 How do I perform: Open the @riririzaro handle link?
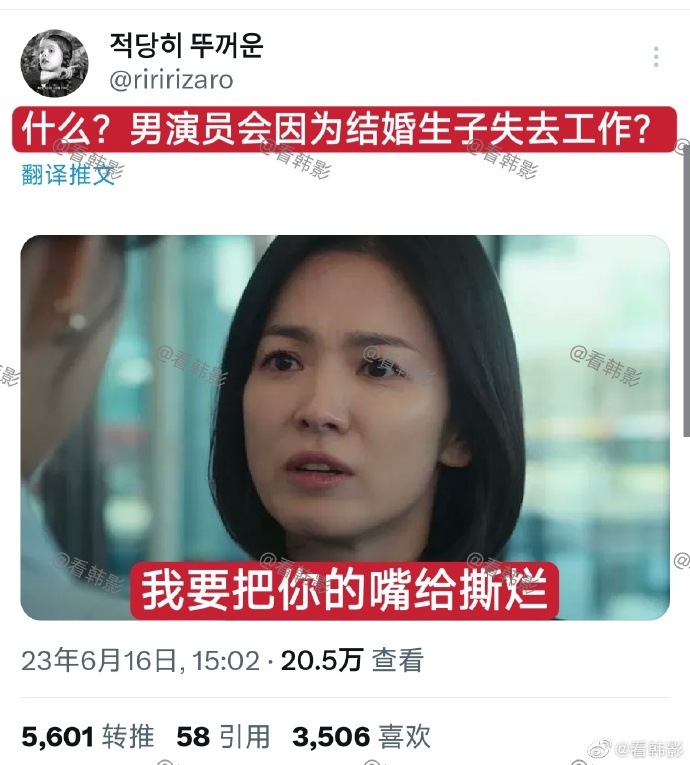(x=171, y=80)
